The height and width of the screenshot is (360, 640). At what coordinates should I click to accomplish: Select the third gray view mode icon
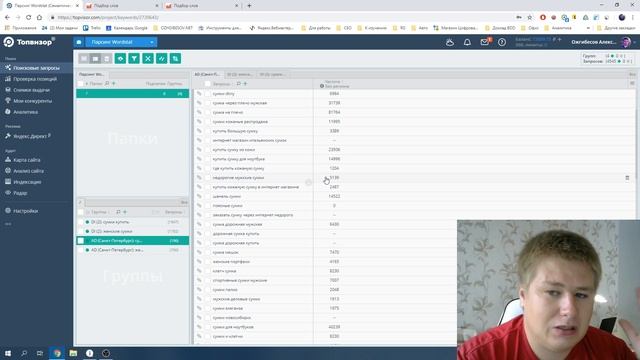pos(107,59)
